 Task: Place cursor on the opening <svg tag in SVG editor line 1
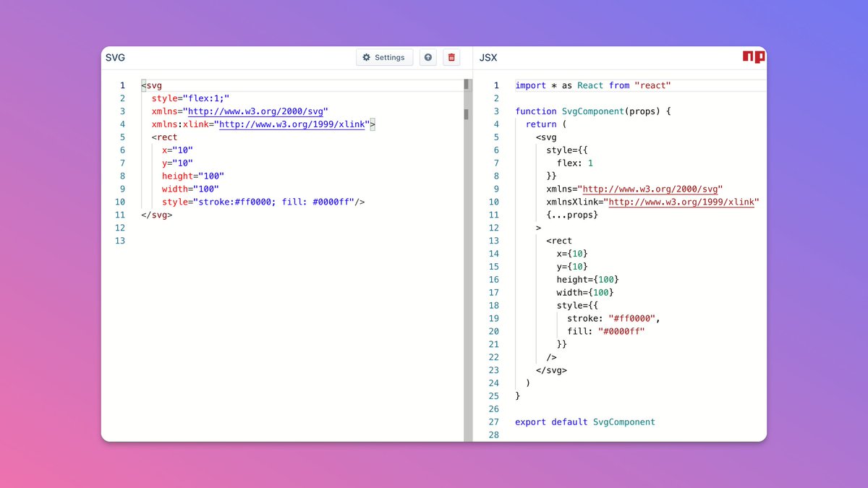[x=152, y=85]
